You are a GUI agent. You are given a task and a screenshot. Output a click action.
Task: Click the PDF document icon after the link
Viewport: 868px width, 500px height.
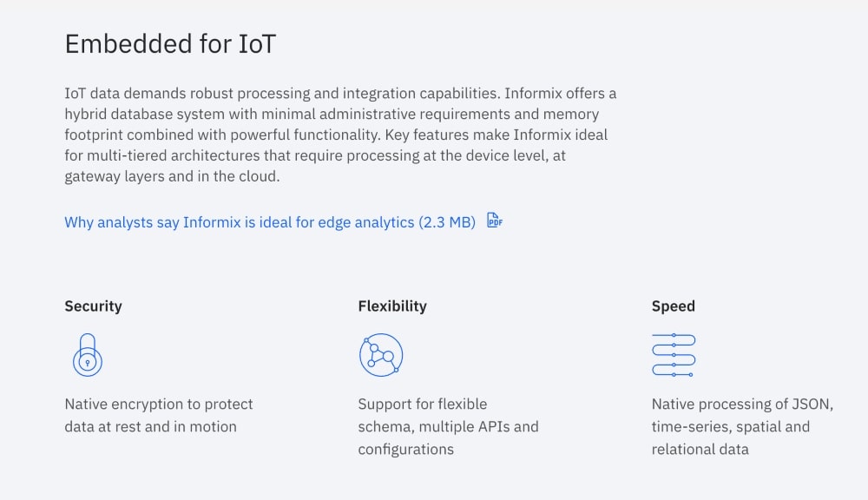[x=495, y=220]
